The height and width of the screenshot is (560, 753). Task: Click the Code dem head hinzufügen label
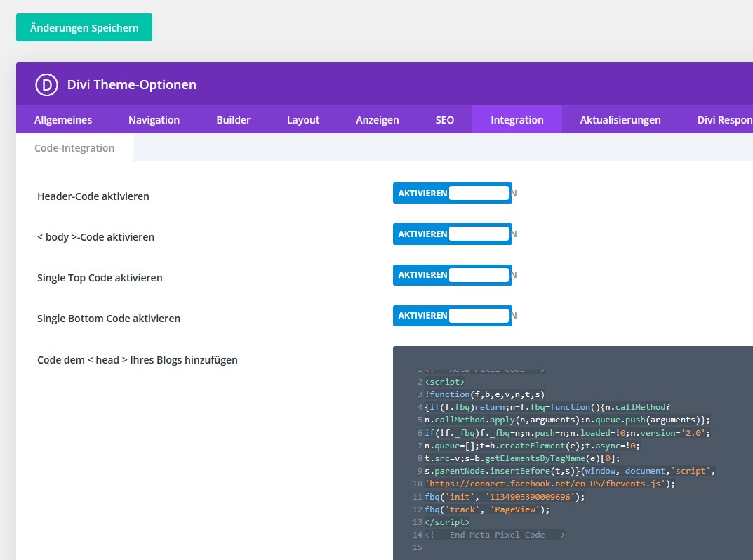(138, 360)
